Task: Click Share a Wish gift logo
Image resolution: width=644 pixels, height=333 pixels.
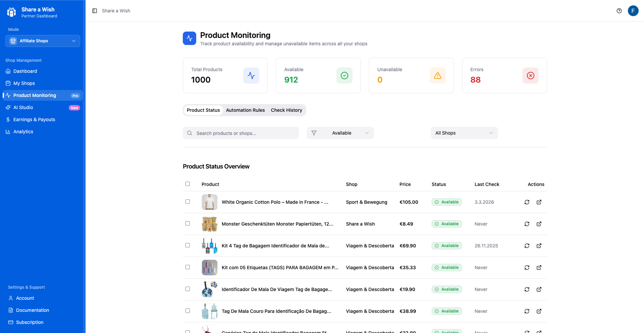Action: click(12, 12)
